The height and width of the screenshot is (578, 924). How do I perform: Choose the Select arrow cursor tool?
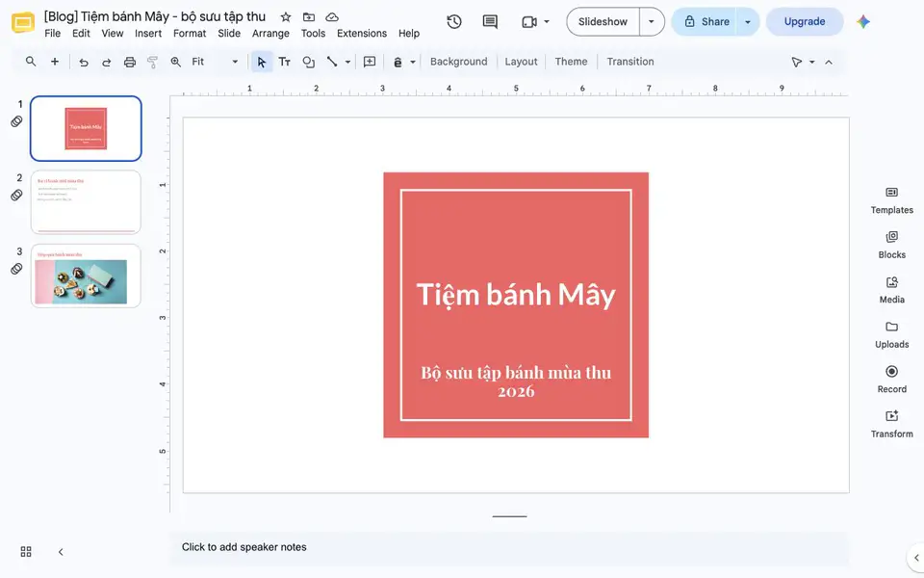[x=262, y=62]
